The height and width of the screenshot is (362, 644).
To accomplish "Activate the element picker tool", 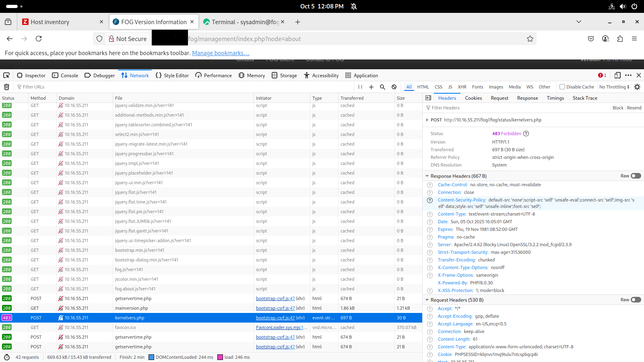I will (6, 75).
